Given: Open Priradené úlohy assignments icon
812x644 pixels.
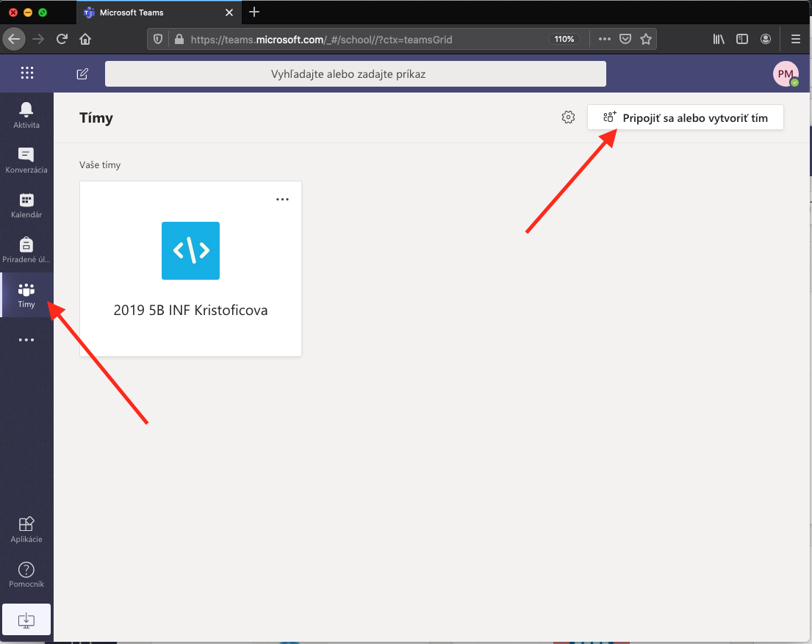Looking at the screenshot, I should pyautogui.click(x=26, y=250).
